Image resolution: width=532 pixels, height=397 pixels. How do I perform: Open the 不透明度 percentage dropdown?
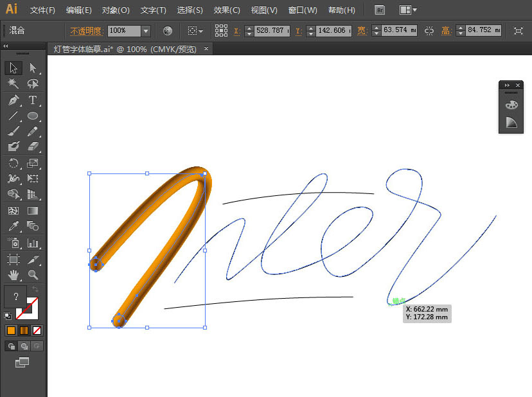click(146, 30)
